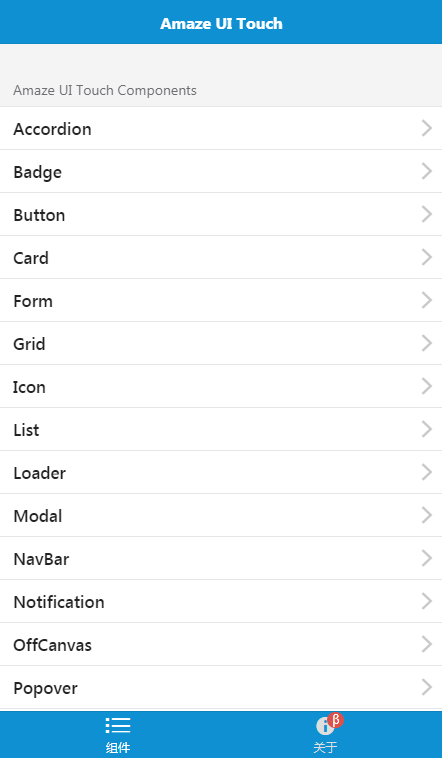The height and width of the screenshot is (758, 442).
Task: Click the chevron arrow beside Popover
Action: [427, 687]
